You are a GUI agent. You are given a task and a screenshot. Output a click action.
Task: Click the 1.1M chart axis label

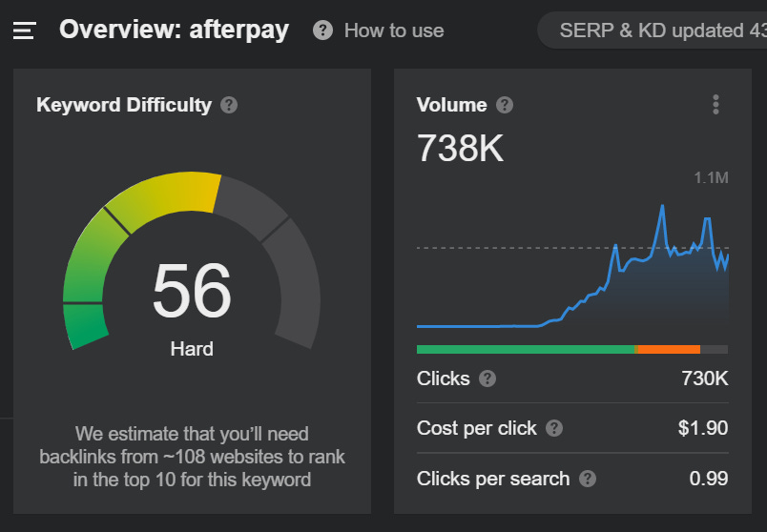coord(712,177)
